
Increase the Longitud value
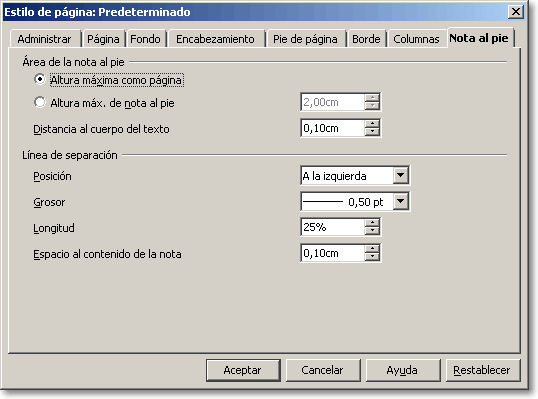click(x=372, y=223)
